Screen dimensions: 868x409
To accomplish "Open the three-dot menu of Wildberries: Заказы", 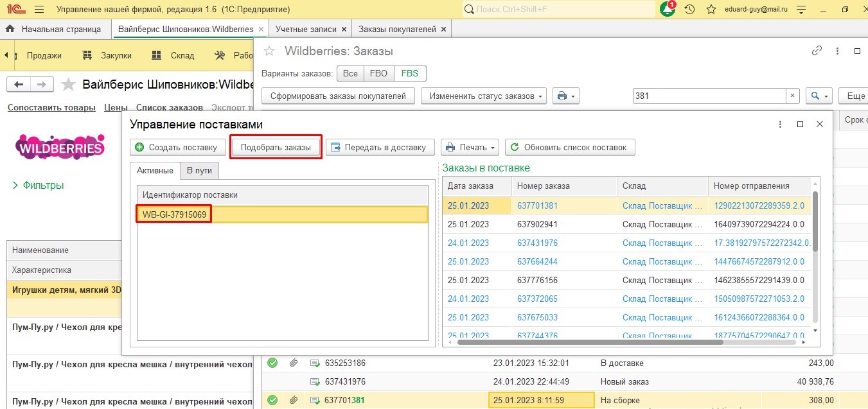I will (x=837, y=51).
